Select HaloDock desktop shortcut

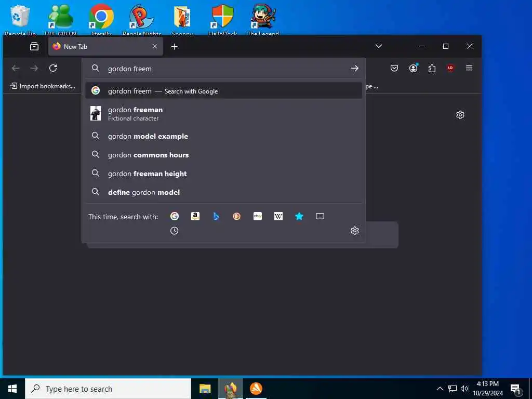(222, 19)
